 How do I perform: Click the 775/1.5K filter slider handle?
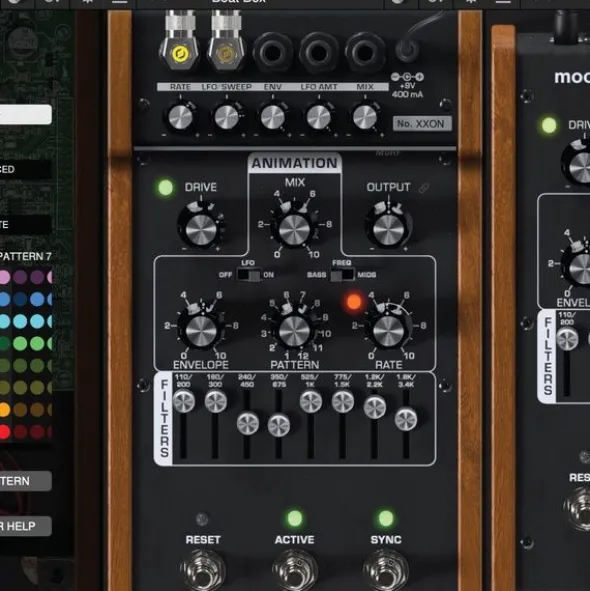tap(343, 401)
